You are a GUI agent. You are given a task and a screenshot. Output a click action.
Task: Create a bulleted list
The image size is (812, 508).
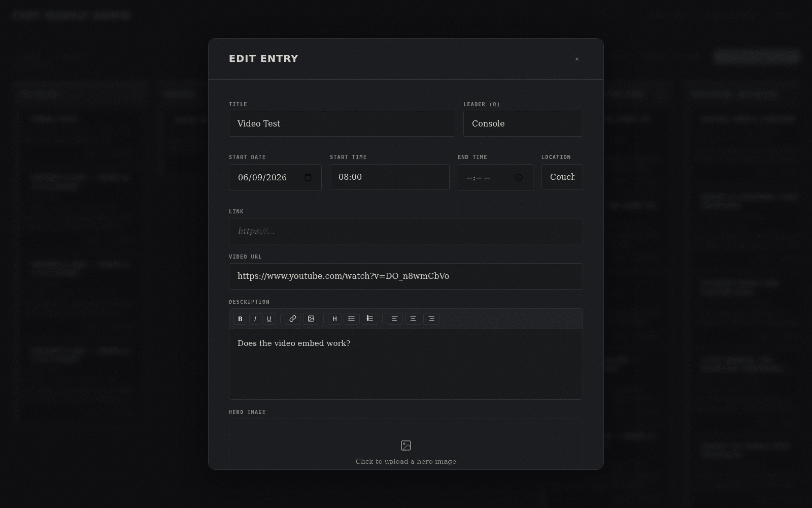(352, 319)
